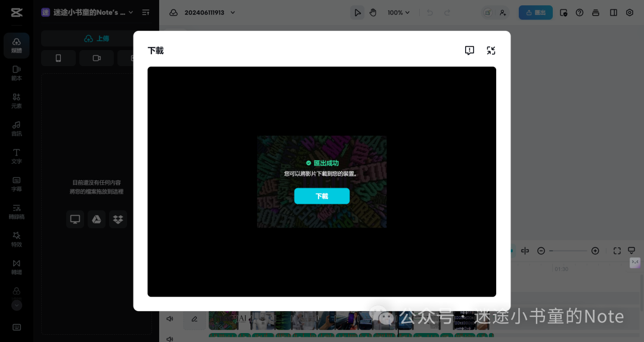Click the timeline zoom slider track
Image resolution: width=644 pixels, height=342 pixels.
(x=568, y=250)
